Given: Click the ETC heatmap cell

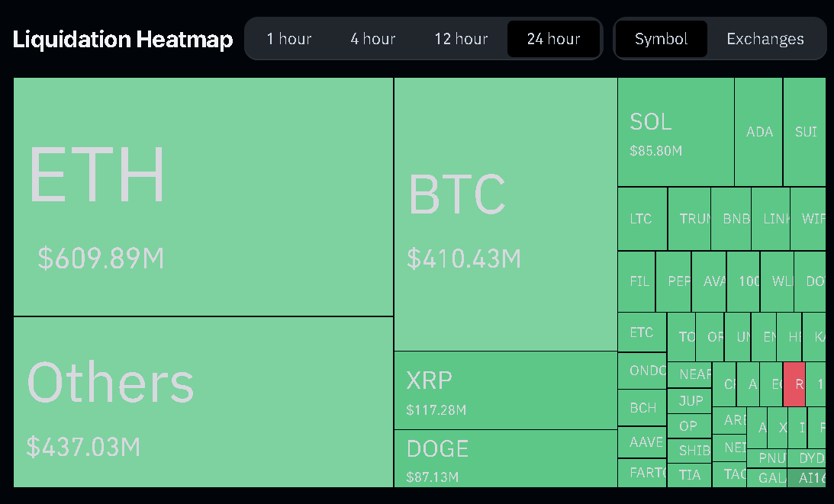Looking at the screenshot, I should tap(642, 332).
